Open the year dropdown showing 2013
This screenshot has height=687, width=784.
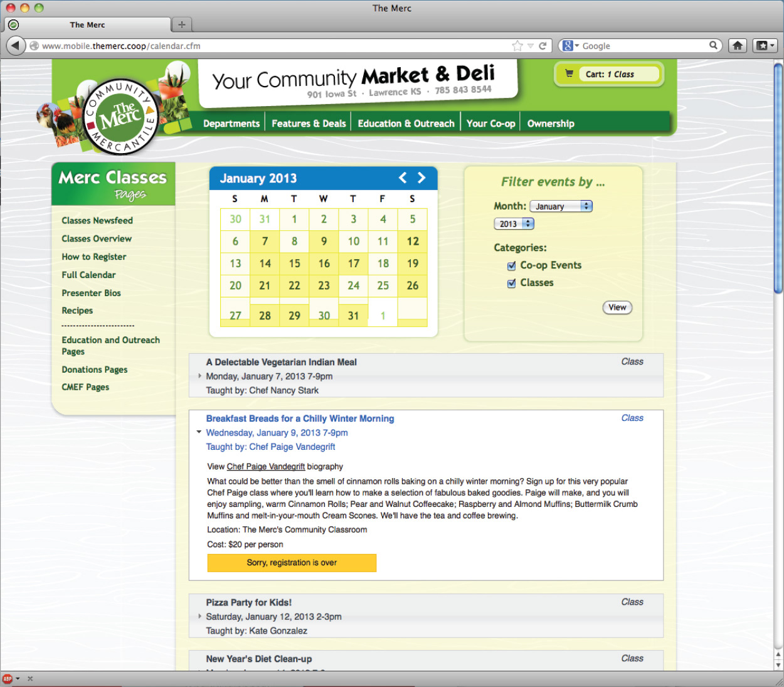click(514, 224)
